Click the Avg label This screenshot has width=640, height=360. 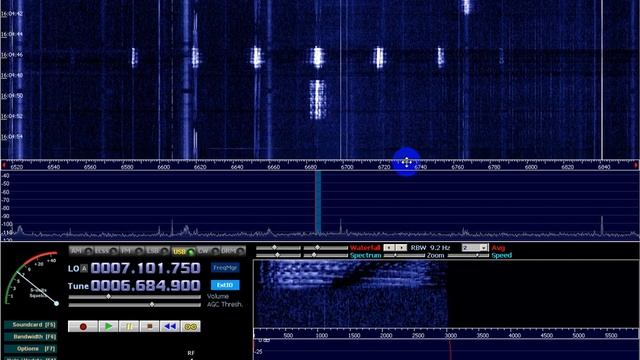(x=498, y=248)
